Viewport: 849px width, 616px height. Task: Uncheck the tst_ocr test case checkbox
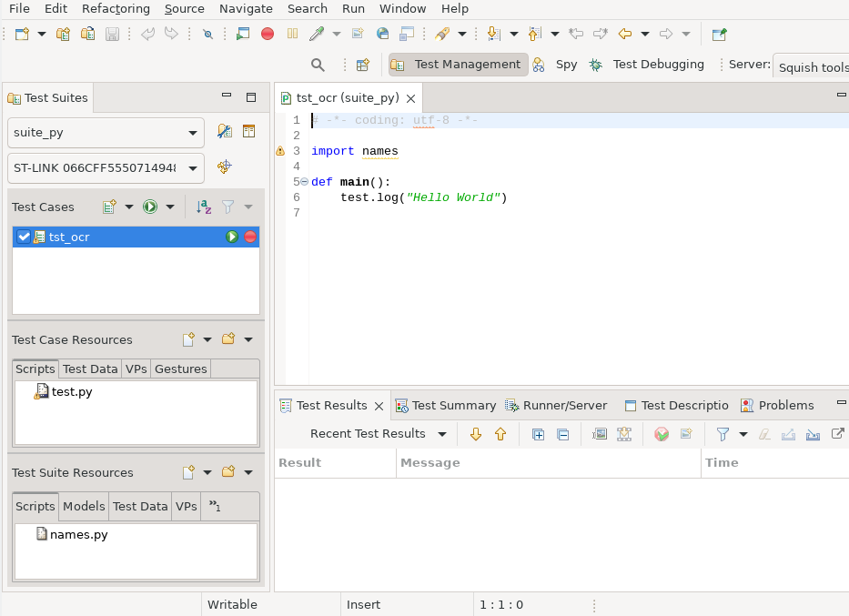24,237
